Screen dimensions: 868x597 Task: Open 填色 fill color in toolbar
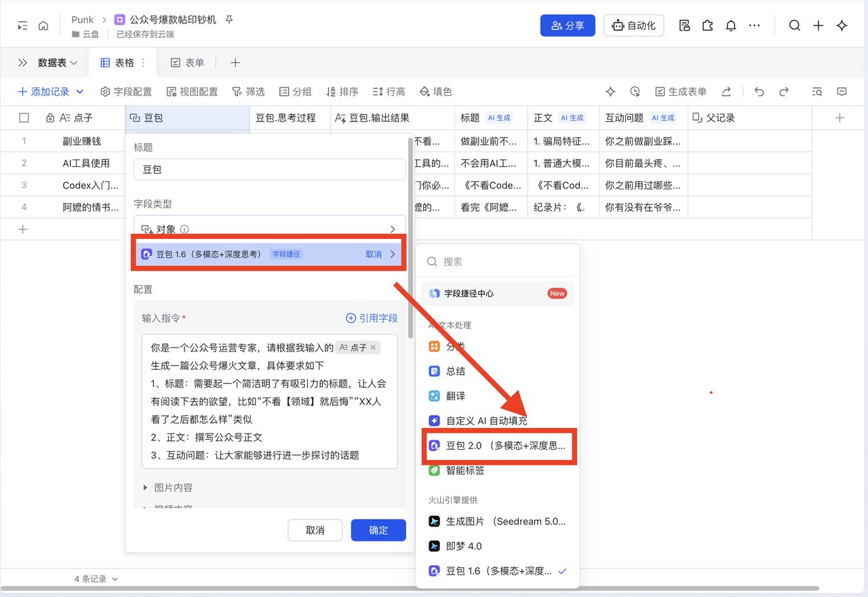tap(435, 92)
